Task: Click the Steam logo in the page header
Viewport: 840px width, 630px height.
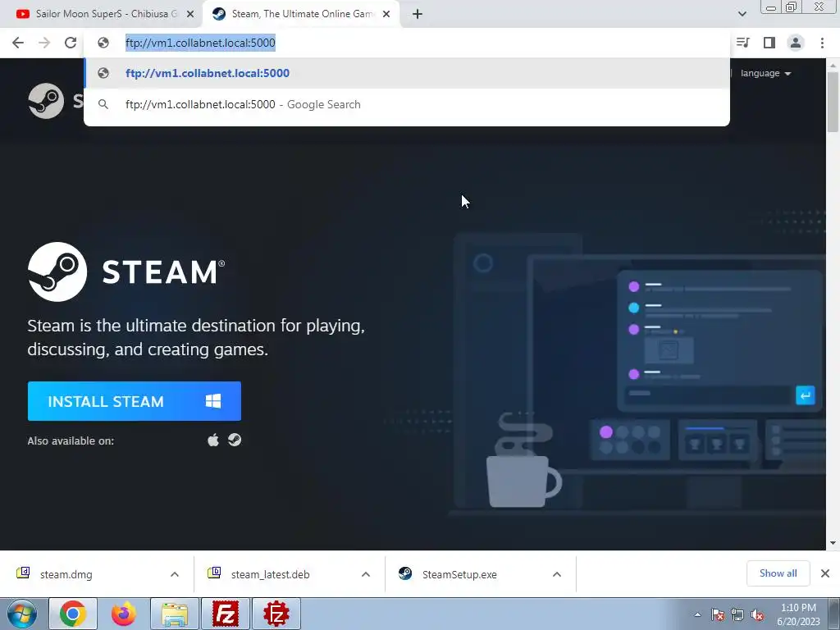Action: tap(46, 101)
